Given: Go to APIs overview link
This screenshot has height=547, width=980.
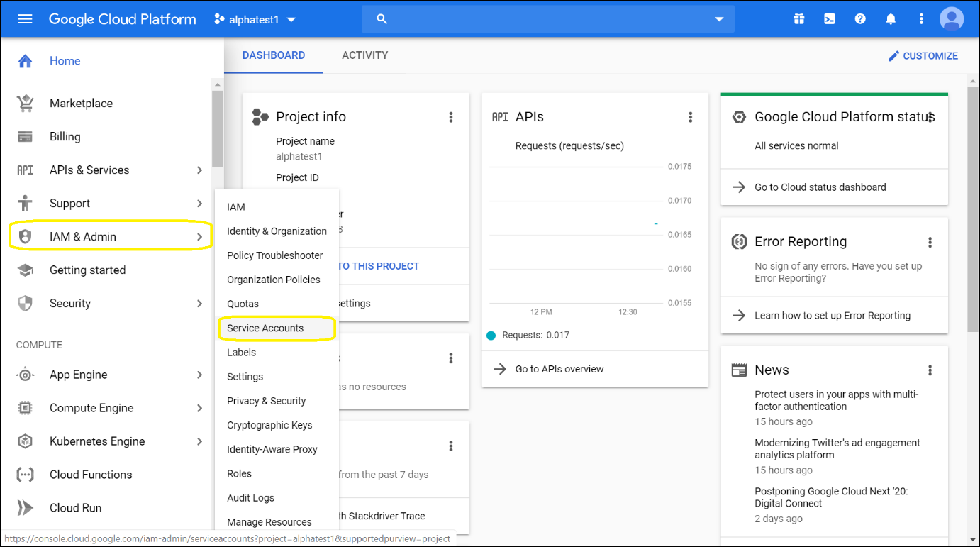Looking at the screenshot, I should (x=559, y=369).
